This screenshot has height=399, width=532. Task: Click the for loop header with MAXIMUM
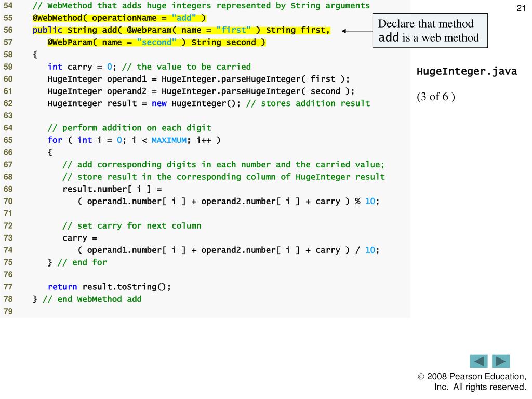pyautogui.click(x=134, y=140)
